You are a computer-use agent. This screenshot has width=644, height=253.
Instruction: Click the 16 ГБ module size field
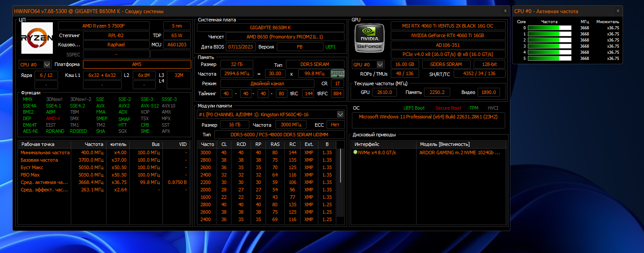pos(234,125)
